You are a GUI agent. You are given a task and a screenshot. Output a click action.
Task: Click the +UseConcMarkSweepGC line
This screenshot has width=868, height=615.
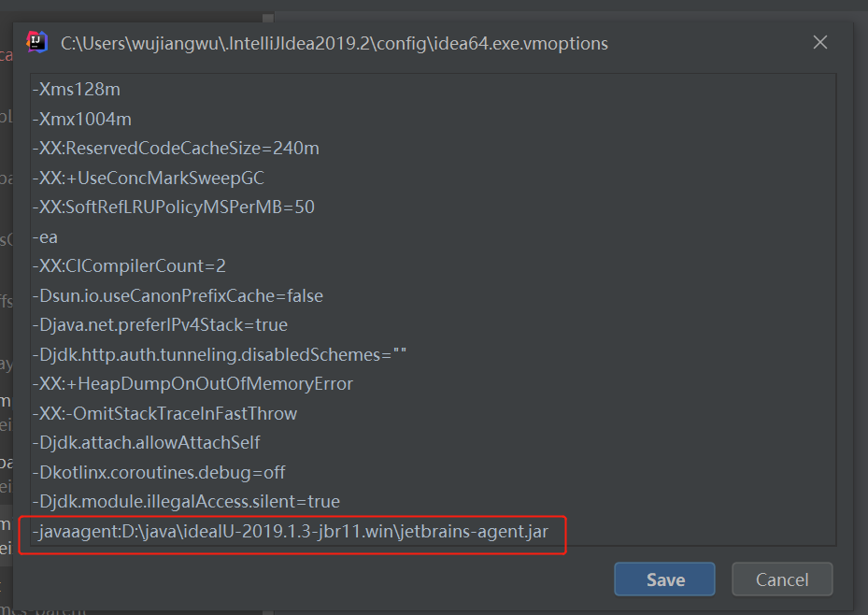coord(149,178)
